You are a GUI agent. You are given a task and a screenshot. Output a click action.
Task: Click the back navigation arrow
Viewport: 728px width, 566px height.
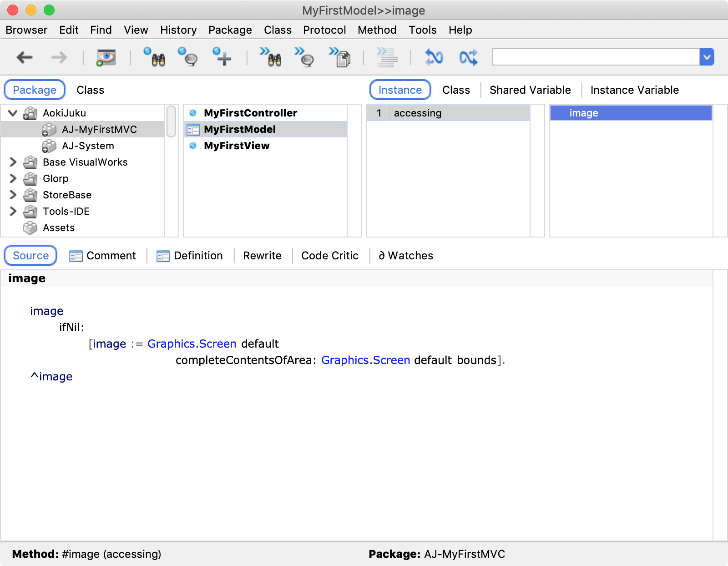tap(25, 57)
